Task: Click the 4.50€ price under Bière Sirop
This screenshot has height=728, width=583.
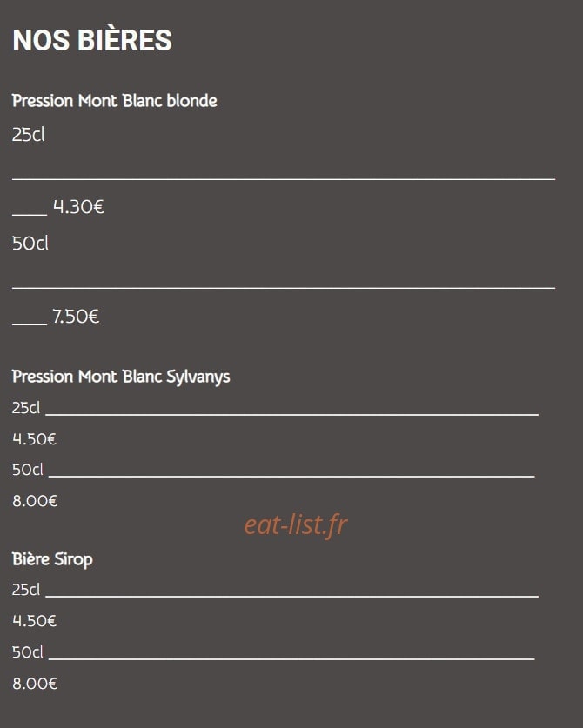Action: click(35, 621)
